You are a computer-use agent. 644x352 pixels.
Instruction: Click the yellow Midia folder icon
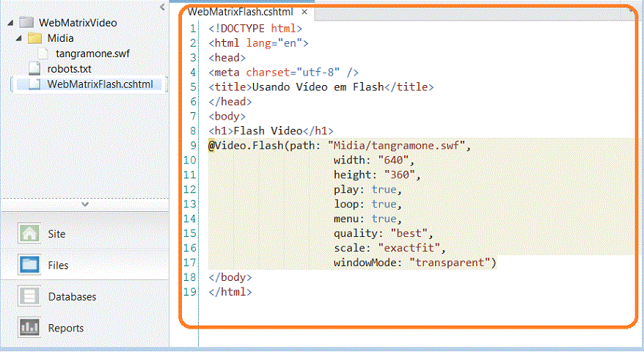click(34, 38)
